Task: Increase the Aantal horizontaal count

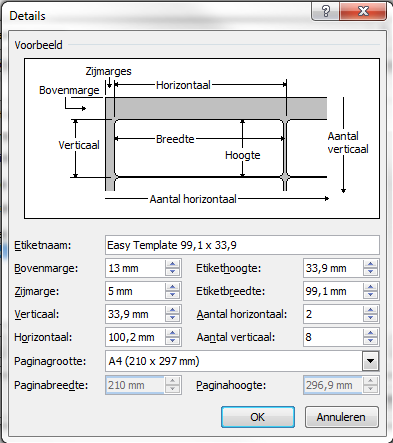Action: point(371,310)
